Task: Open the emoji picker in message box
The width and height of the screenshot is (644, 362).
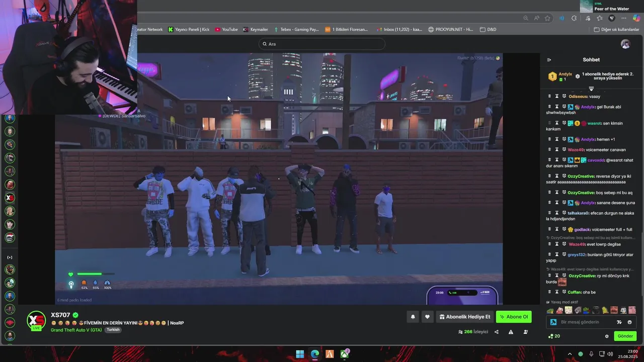Action: point(629,322)
